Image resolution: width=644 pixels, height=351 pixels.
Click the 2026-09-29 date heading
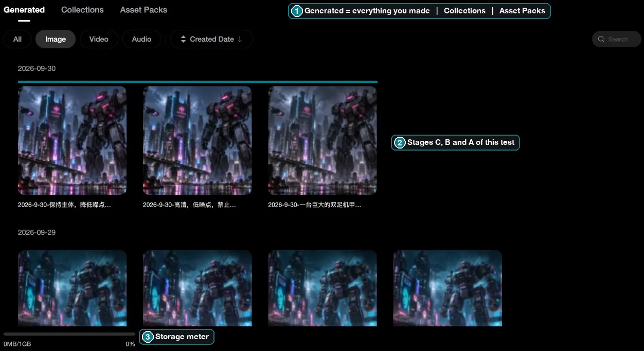click(37, 232)
